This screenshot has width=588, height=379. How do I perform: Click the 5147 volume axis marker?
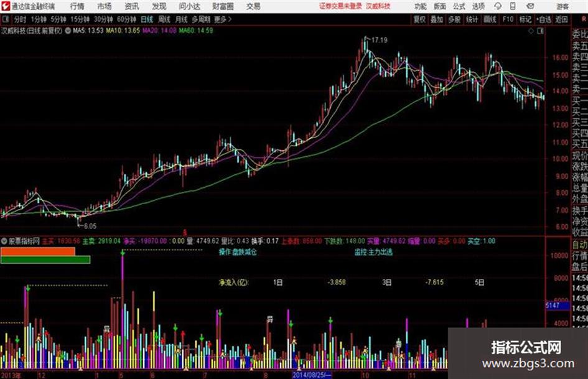(x=557, y=306)
